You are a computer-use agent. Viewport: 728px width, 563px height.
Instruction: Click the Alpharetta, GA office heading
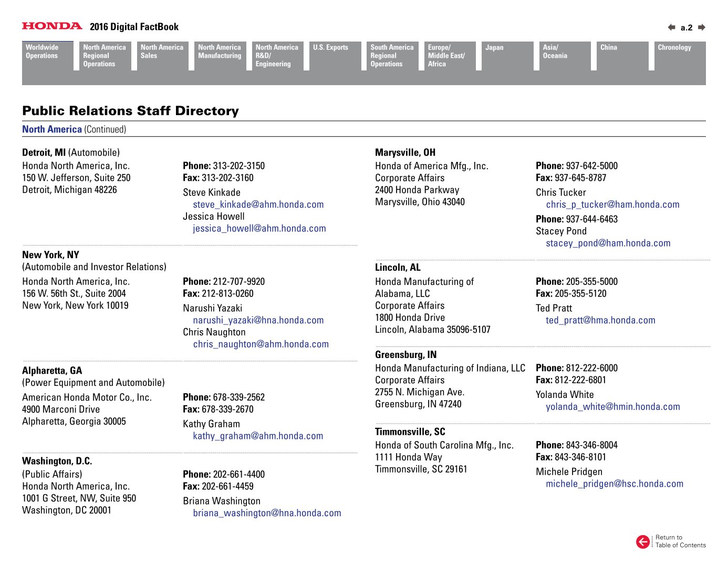point(52,371)
